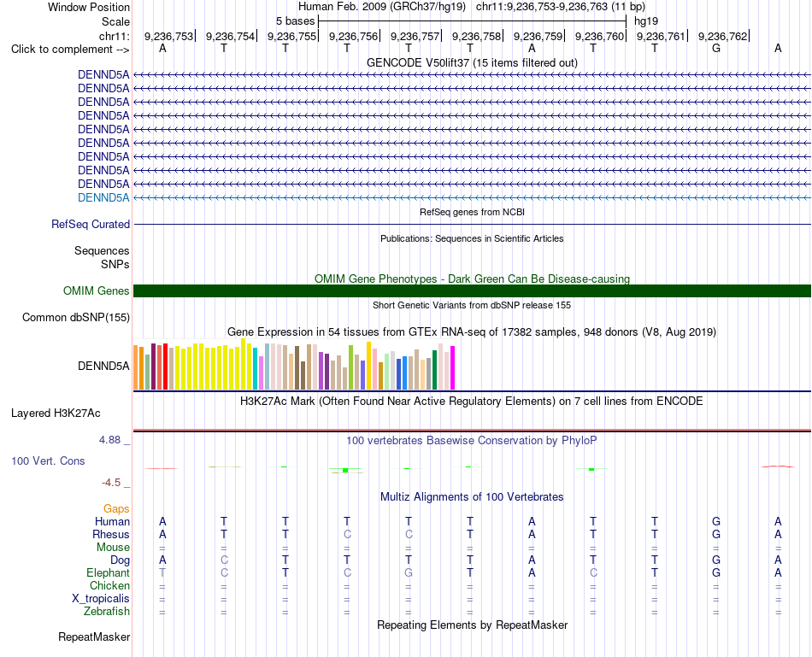Click '100 vertebrates Basewise Conservation by PhyloP' title
The height and width of the screenshot is (657, 812).
click(472, 441)
